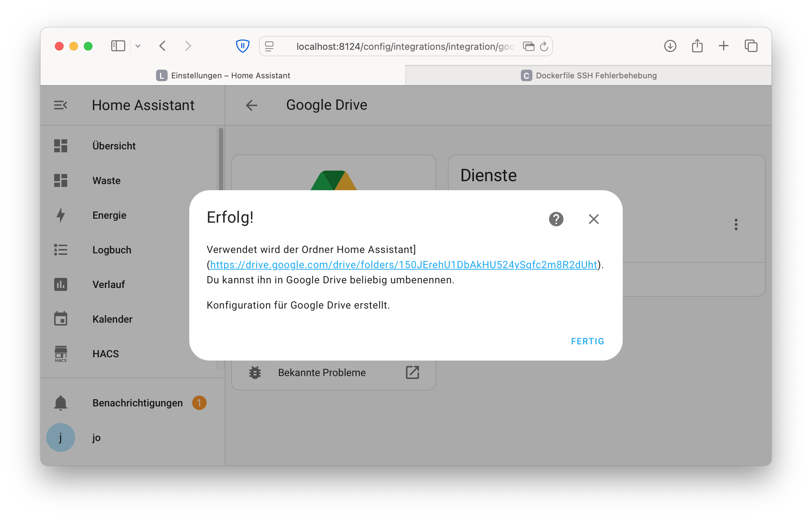Close the Erfolg dialog with X
The height and width of the screenshot is (519, 812).
[593, 219]
